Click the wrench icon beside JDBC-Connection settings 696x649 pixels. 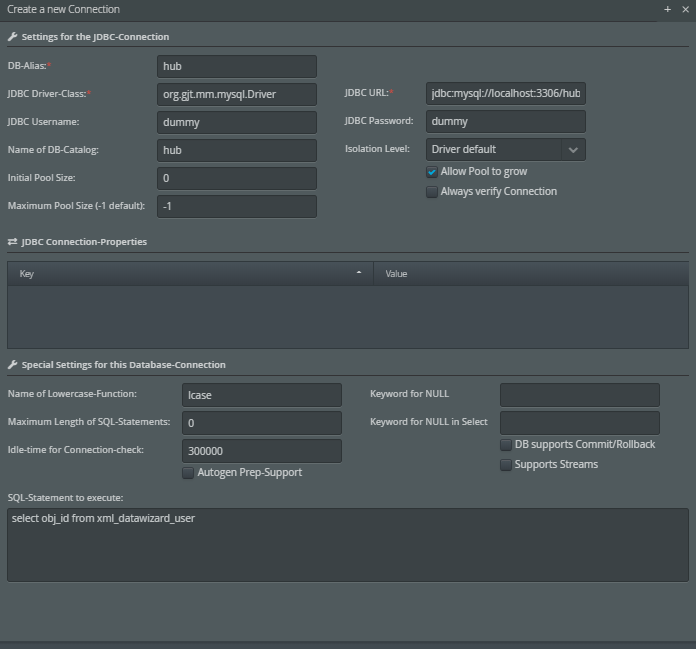point(12,37)
